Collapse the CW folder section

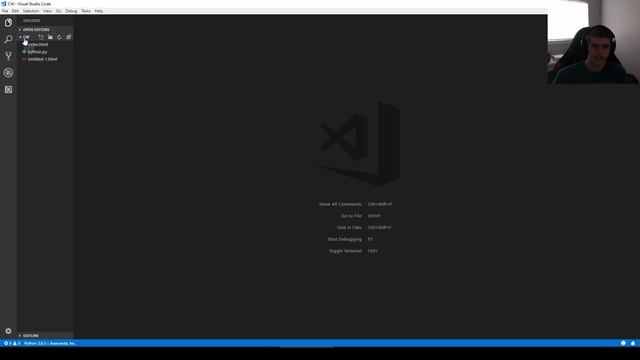click(x=25, y=37)
